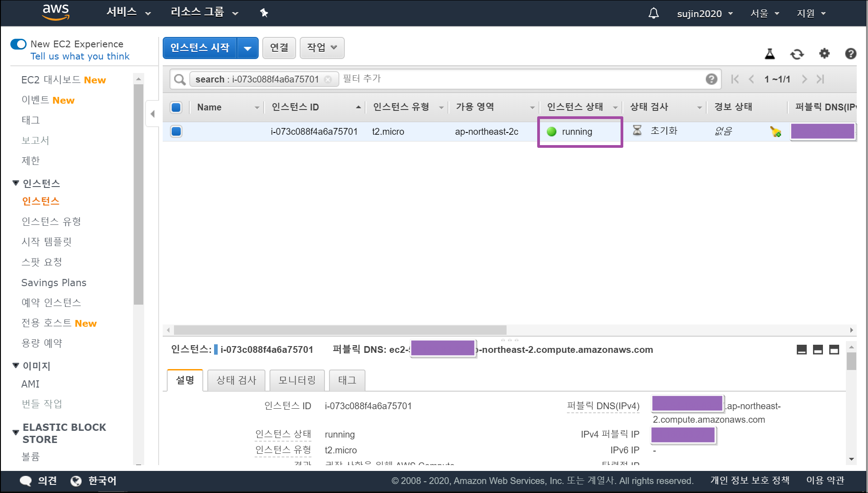Switch to the 상태 검사 tab
This screenshot has height=493, width=868.
point(236,380)
